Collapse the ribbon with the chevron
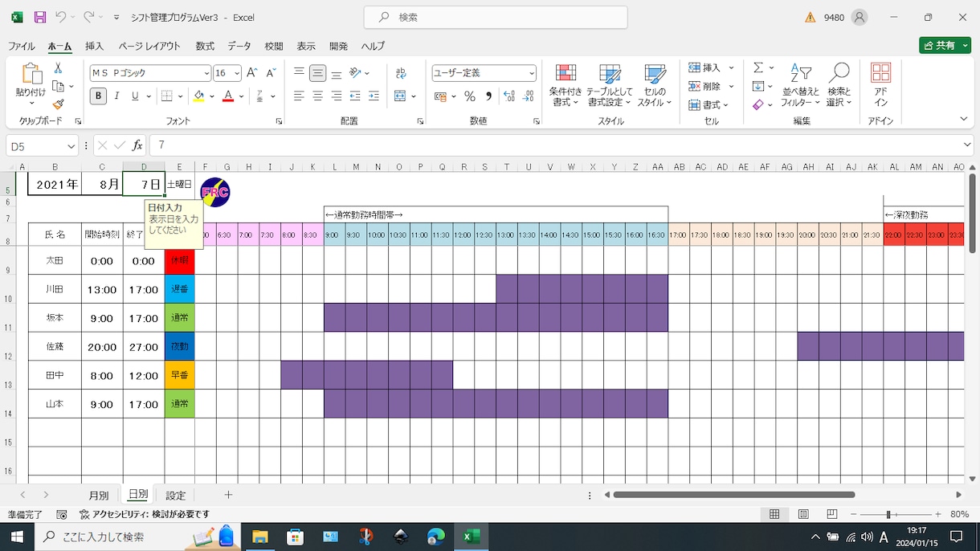 pos(964,119)
